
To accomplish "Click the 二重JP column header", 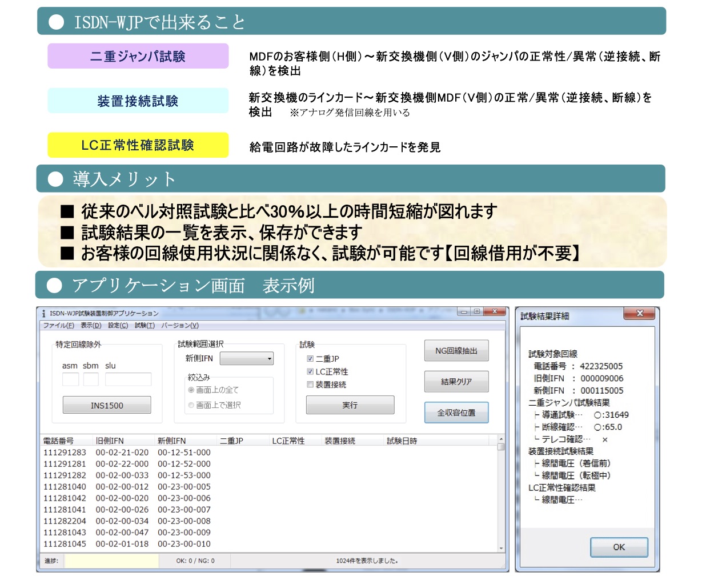I will point(243,441).
